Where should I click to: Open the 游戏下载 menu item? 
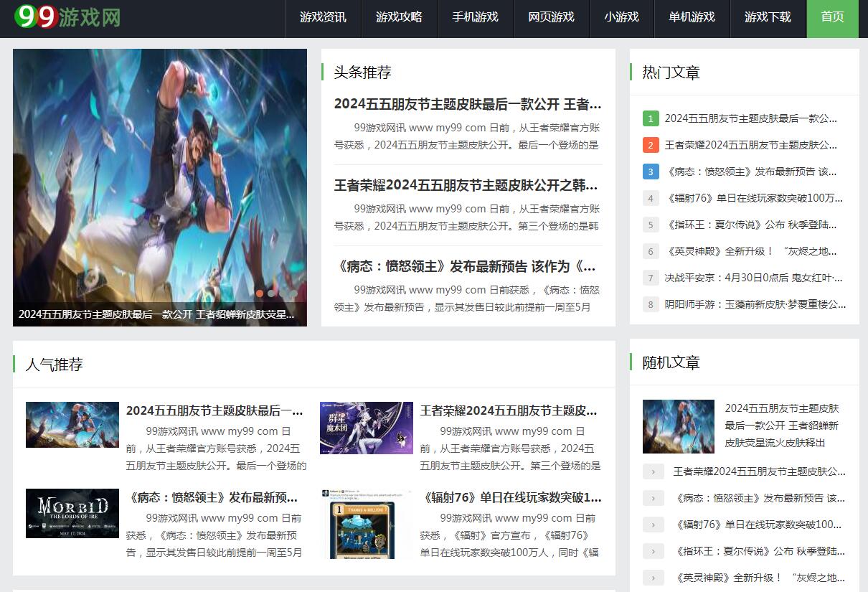click(x=768, y=17)
